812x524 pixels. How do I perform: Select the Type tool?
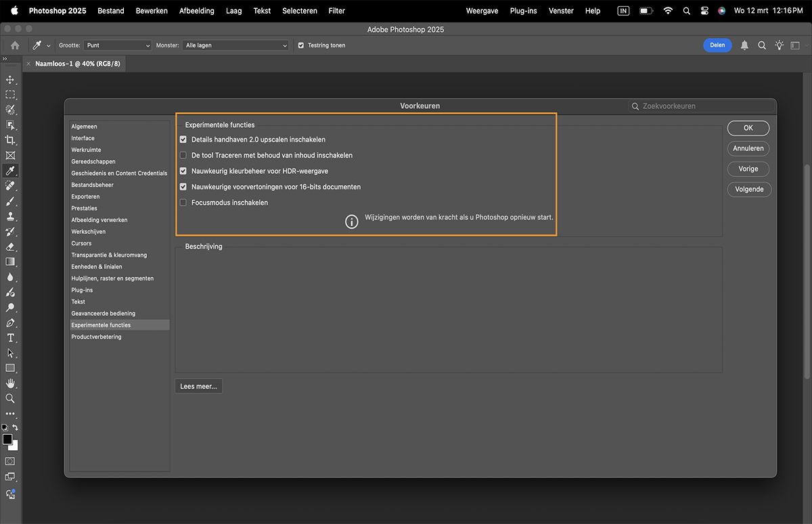(x=10, y=338)
